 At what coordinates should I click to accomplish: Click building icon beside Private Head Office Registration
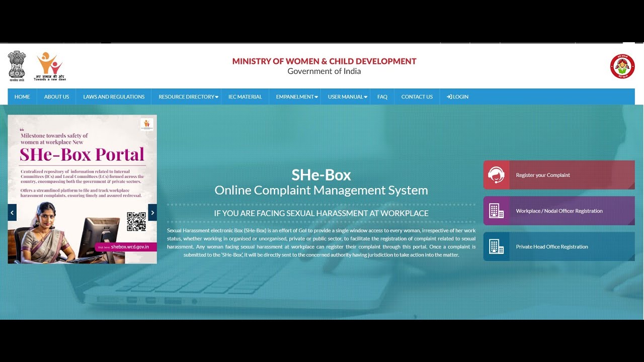tap(496, 246)
